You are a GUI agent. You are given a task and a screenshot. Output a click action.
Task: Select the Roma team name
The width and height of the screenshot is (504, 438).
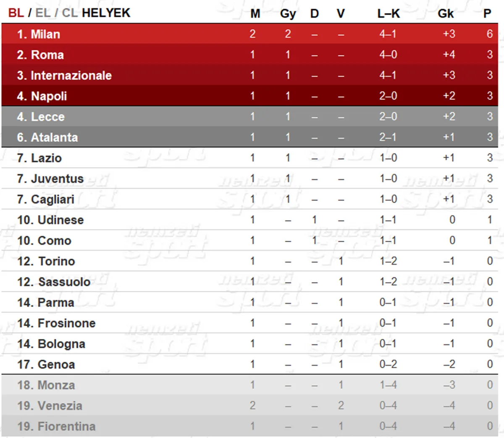[47, 55]
